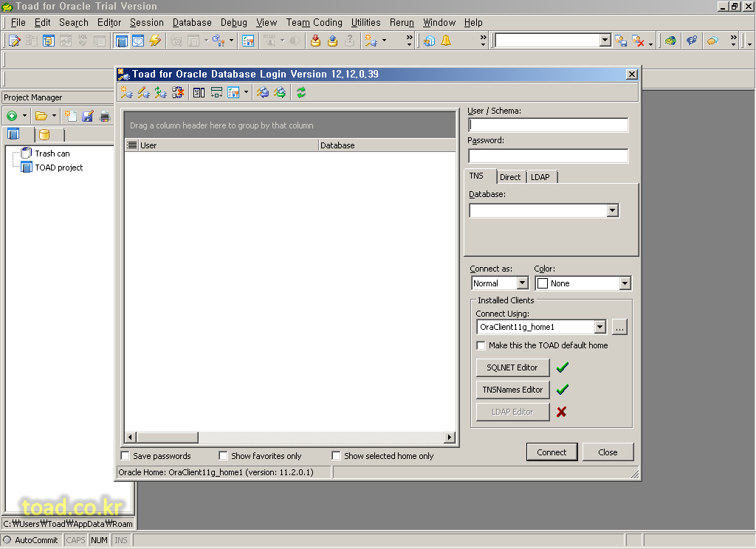
Task: Select TOAD project in Project Manager tree
Action: (x=58, y=168)
